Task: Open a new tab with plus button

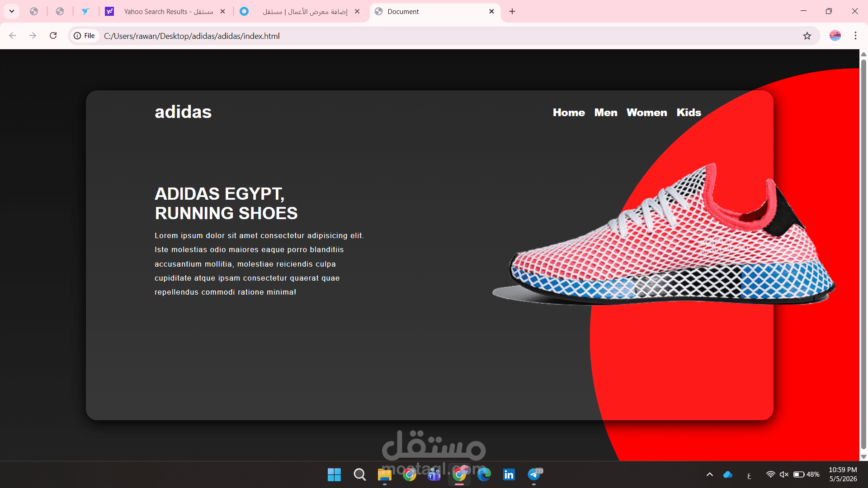Action: (512, 11)
